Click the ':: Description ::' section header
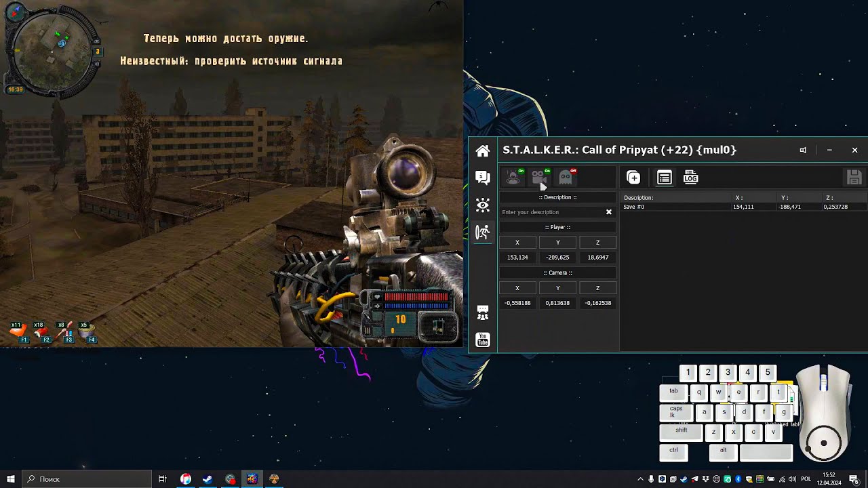This screenshot has width=868, height=488. point(557,197)
